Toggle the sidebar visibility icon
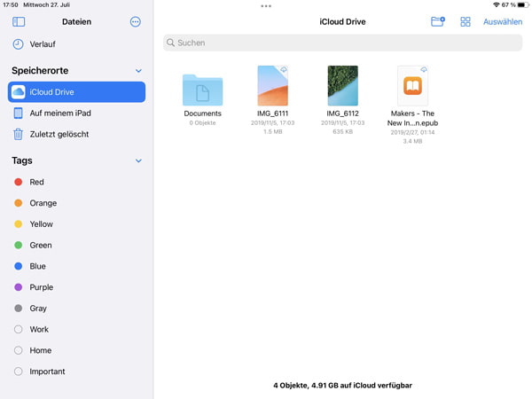The image size is (532, 399). point(19,21)
